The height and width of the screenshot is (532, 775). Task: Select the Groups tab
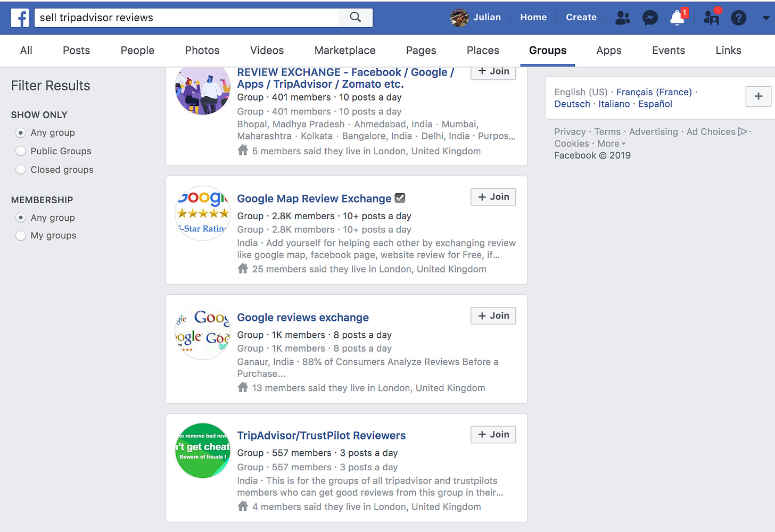click(548, 51)
